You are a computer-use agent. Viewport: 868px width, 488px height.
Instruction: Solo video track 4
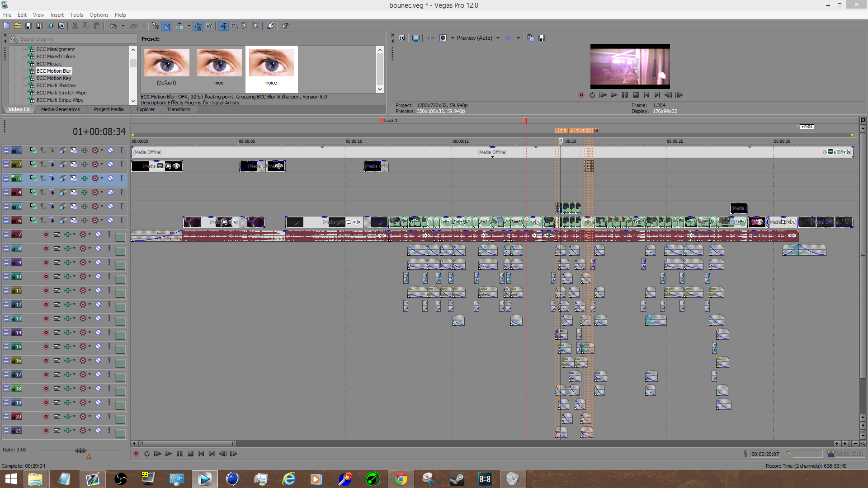tap(121, 192)
